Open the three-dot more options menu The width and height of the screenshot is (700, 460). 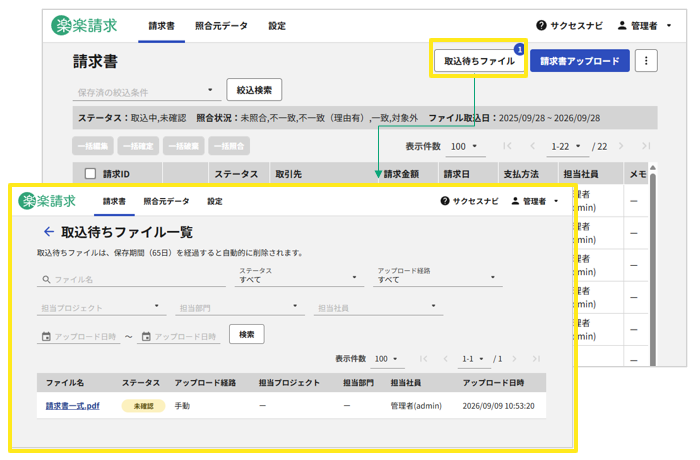tap(646, 60)
